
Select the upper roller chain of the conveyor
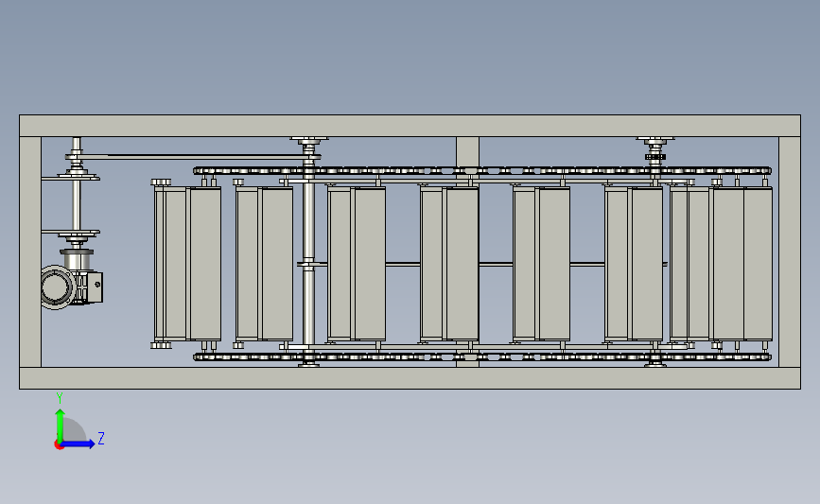click(x=482, y=170)
